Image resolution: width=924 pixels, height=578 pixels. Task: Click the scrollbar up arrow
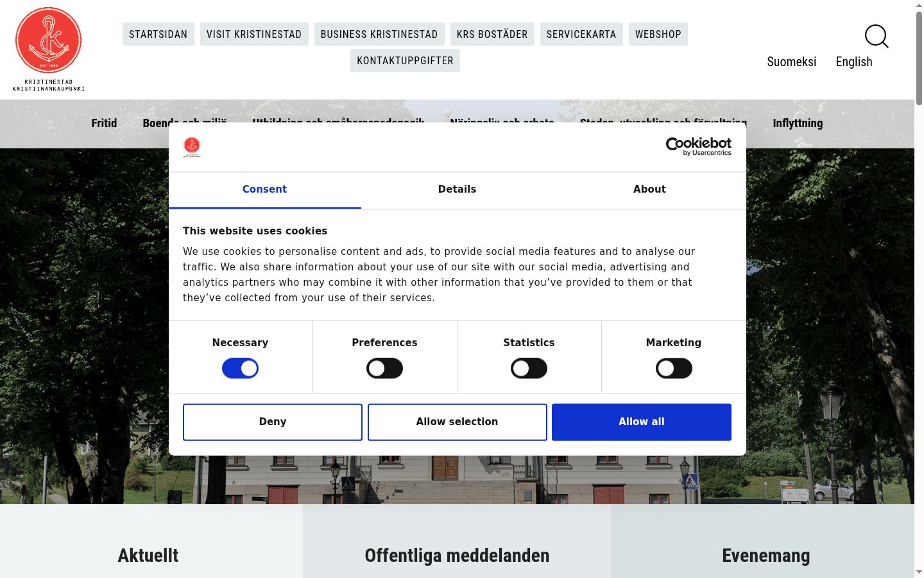919,5
